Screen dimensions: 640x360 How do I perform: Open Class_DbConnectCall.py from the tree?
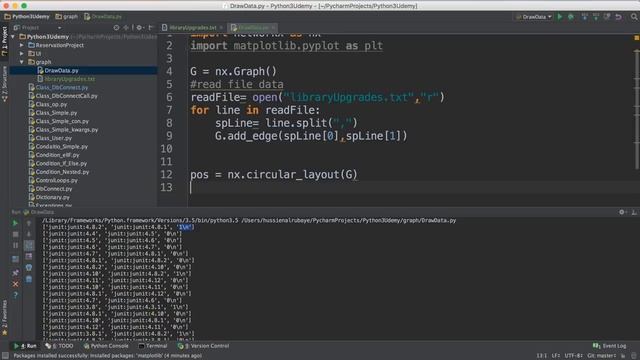click(x=66, y=96)
